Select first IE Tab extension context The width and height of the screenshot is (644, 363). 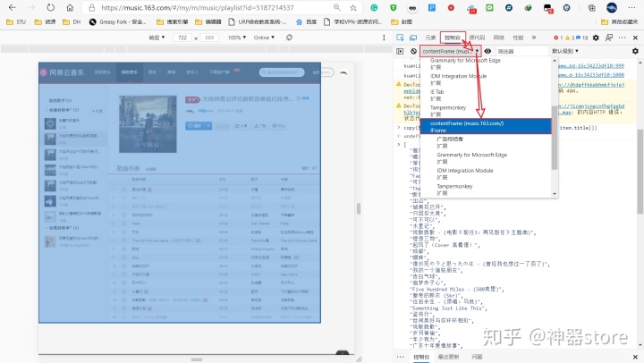click(486, 96)
